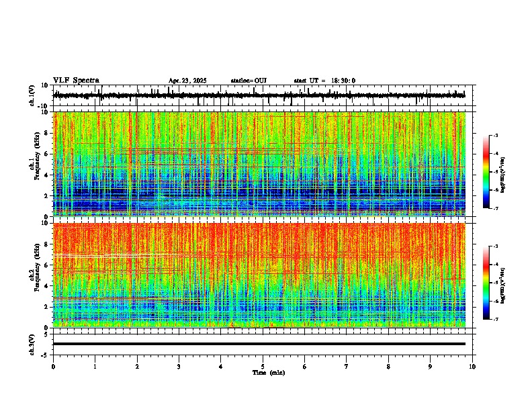Click the "8" kHz tick on ch.1 frequency axis
The height and width of the screenshot is (411, 532).
point(46,133)
